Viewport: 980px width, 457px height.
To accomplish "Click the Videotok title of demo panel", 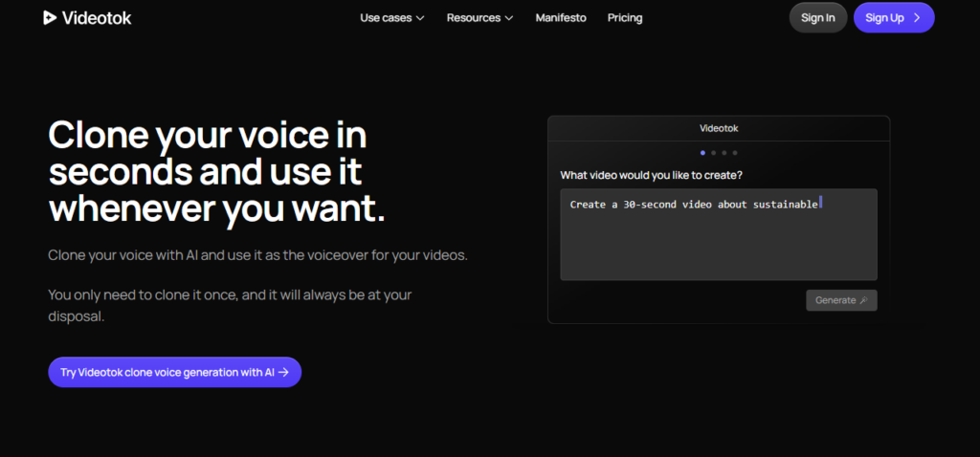I will [719, 129].
